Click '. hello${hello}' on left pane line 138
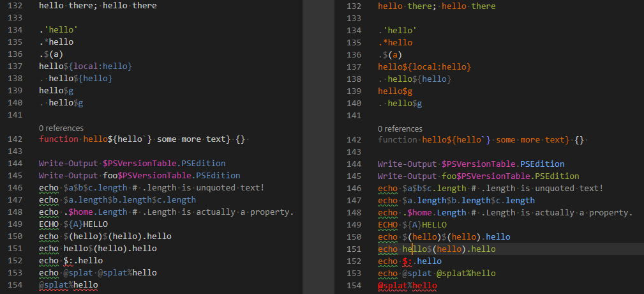 [75, 78]
